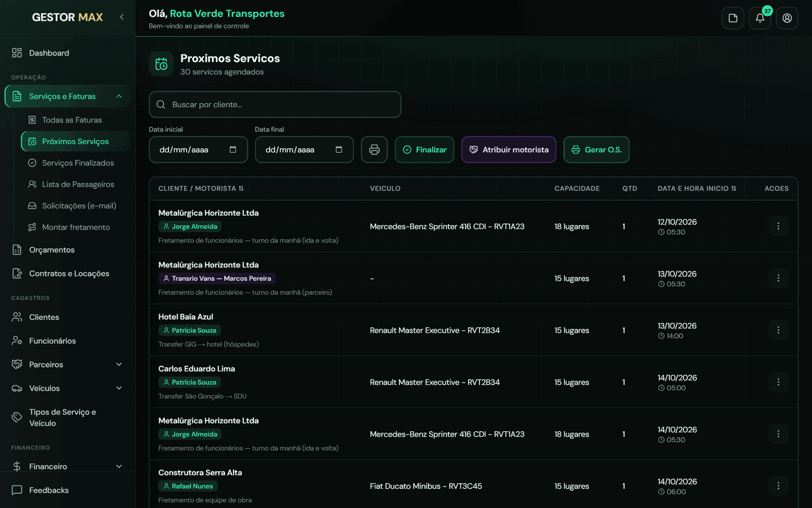Click the Data final date field
812x508 pixels.
(x=304, y=150)
